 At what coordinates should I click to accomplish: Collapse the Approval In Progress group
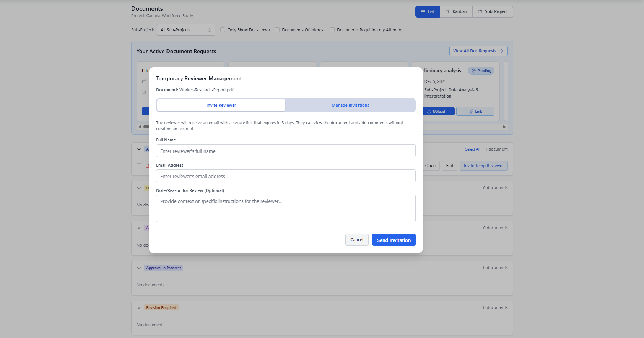point(139,268)
